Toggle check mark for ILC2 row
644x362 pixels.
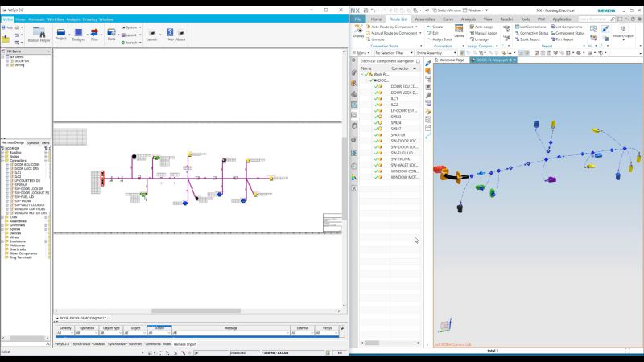376,105
